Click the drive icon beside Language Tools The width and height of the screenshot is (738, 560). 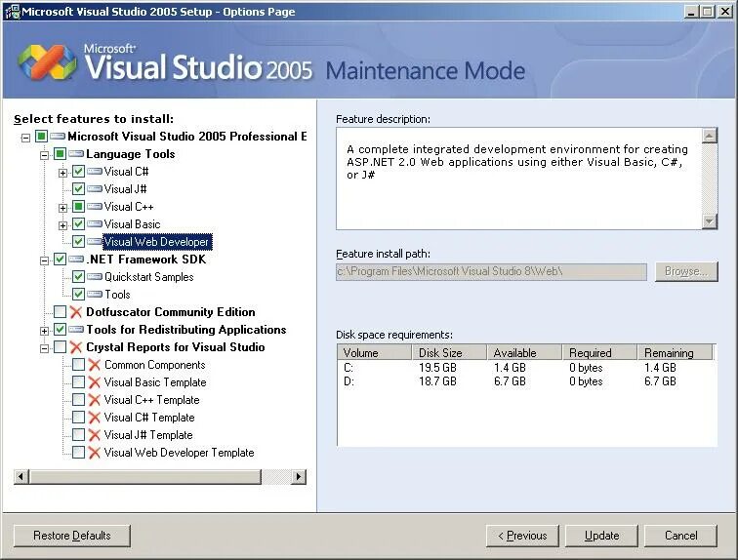click(x=76, y=154)
